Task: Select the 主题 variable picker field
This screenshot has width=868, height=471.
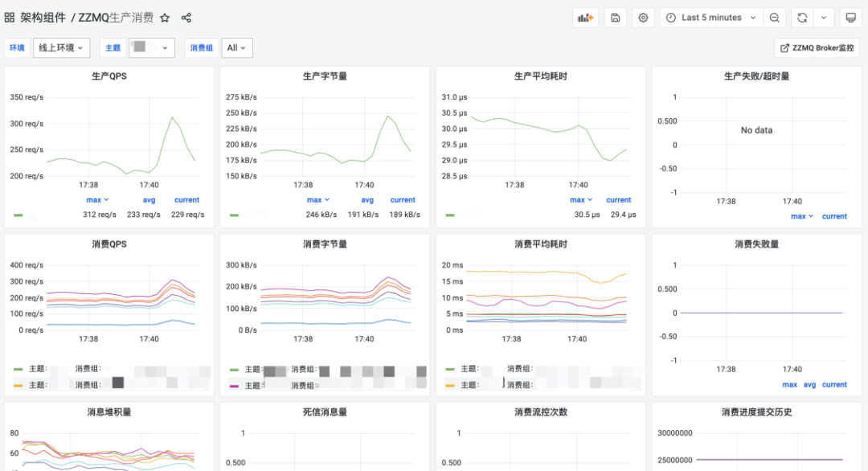Action: (150, 47)
